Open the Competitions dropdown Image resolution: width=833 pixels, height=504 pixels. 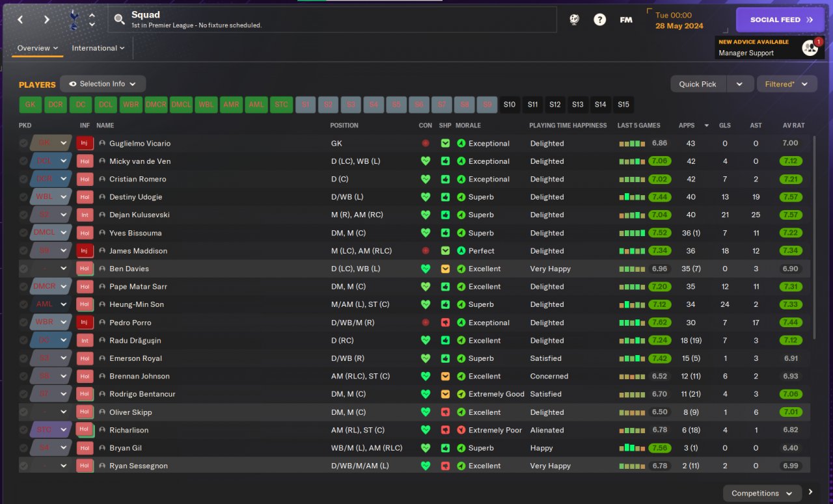[762, 493]
